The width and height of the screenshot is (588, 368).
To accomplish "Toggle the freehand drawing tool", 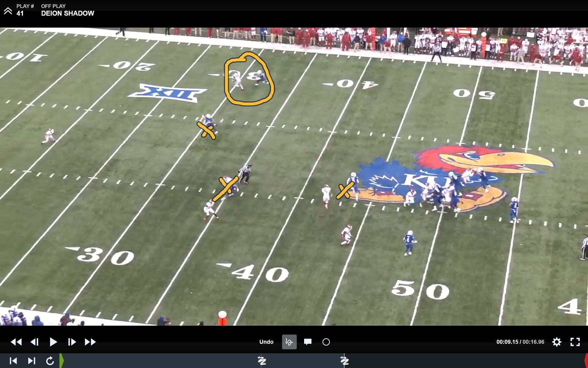I will click(x=289, y=342).
